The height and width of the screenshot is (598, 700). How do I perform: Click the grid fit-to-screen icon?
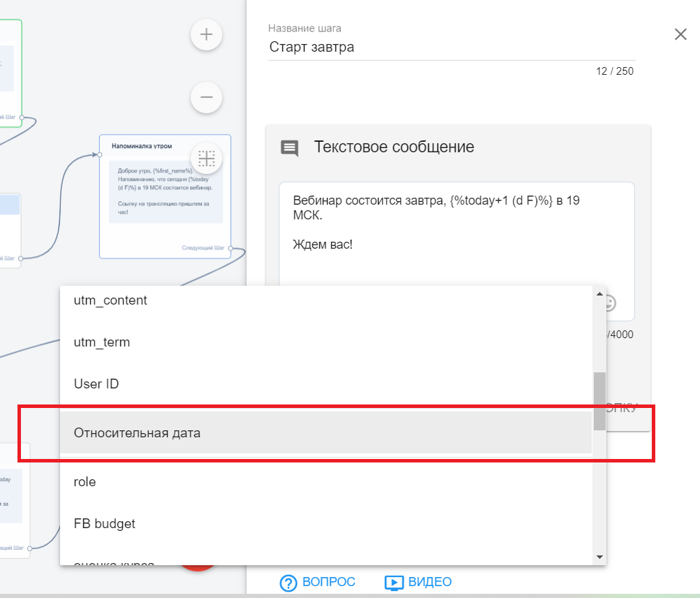coord(206,159)
